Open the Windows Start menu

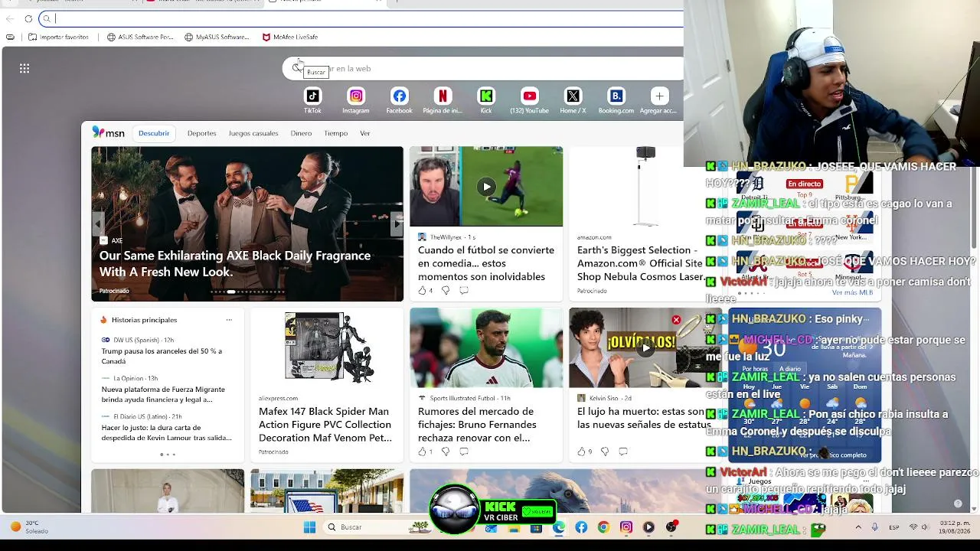[309, 527]
